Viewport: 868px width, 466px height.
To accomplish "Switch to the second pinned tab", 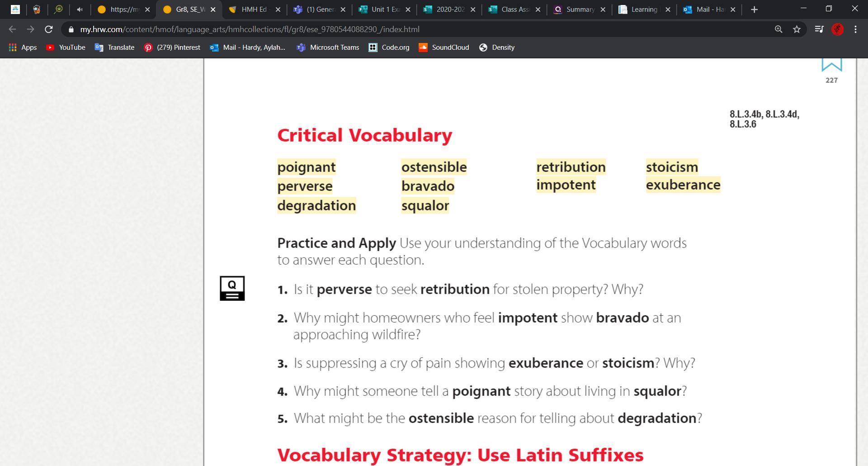I will click(x=37, y=10).
